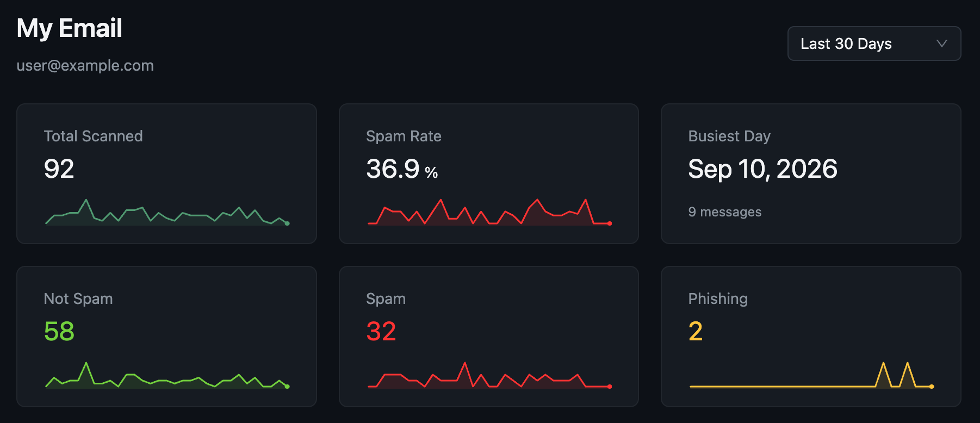
Task: Click the Not Spam label
Action: [x=78, y=298]
